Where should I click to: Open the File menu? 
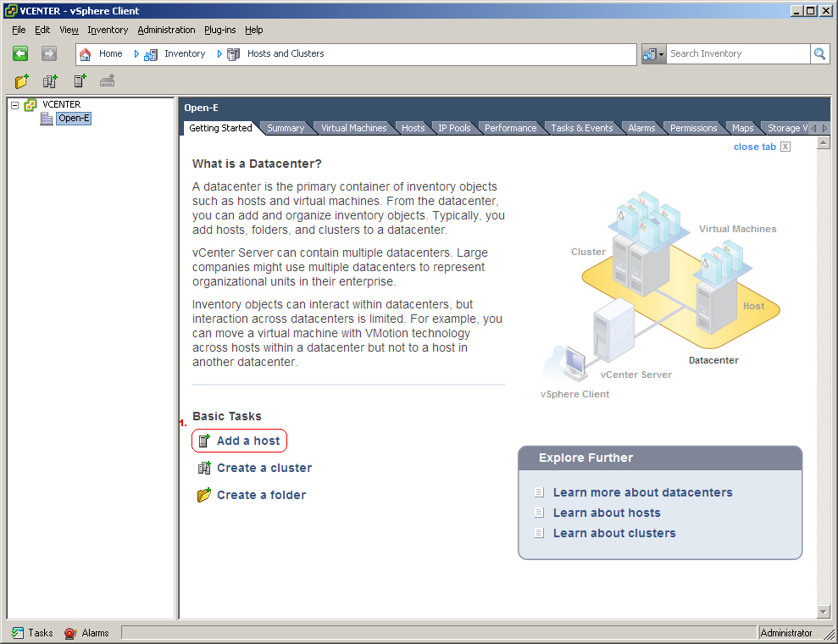click(19, 30)
